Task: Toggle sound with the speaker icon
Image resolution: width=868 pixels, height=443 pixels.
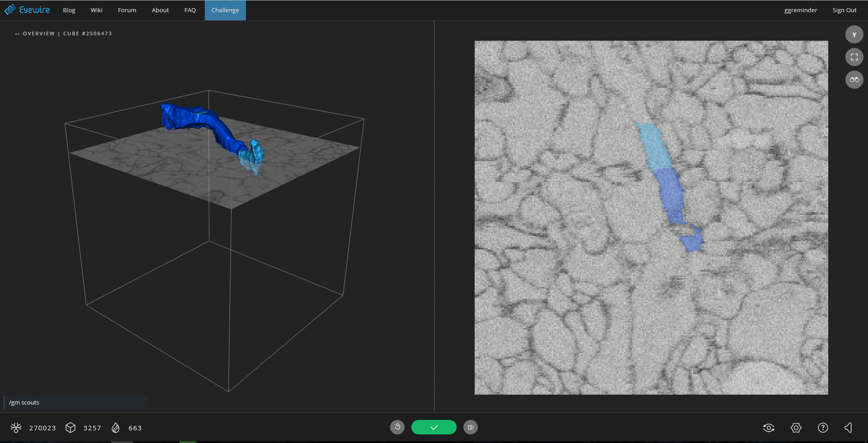Action: [x=849, y=428]
